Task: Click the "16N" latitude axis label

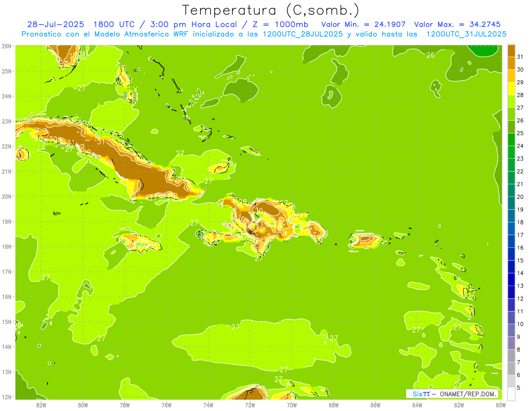Action: (7, 297)
